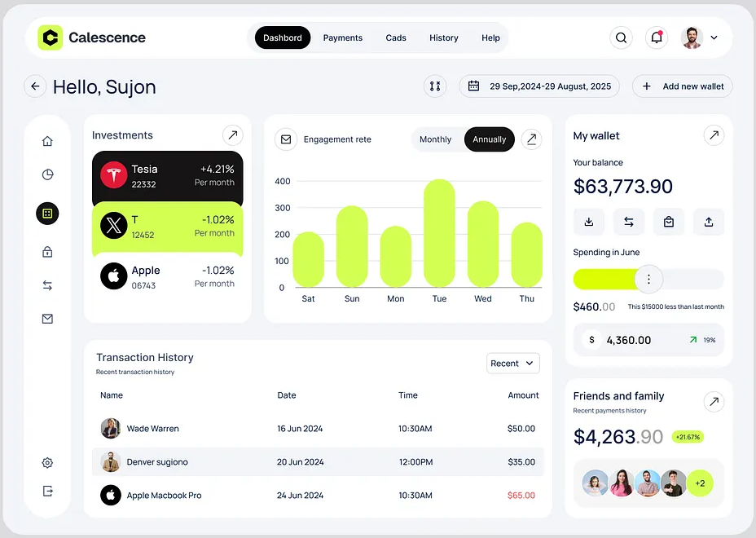This screenshot has height=538, width=756.
Task: Switch engagement chart to Monthly
Action: click(435, 139)
